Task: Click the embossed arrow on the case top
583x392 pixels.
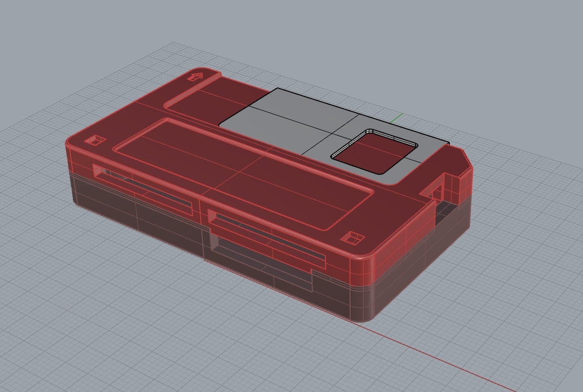Action: [x=195, y=77]
